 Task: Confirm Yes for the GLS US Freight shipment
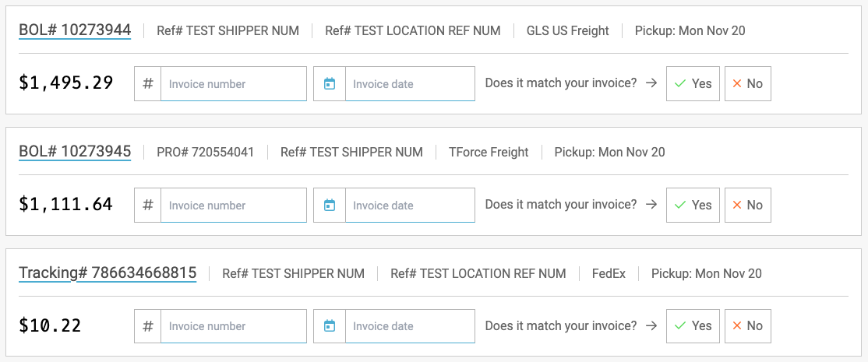pyautogui.click(x=693, y=83)
